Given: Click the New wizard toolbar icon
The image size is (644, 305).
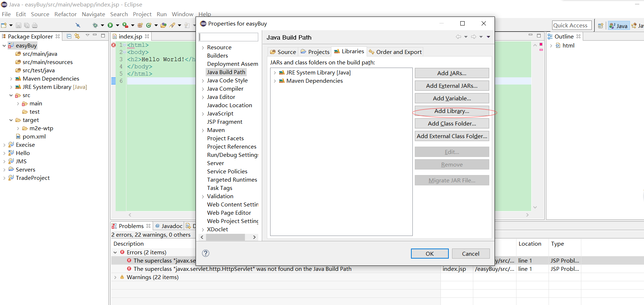Looking at the screenshot, I should pyautogui.click(x=4, y=25).
